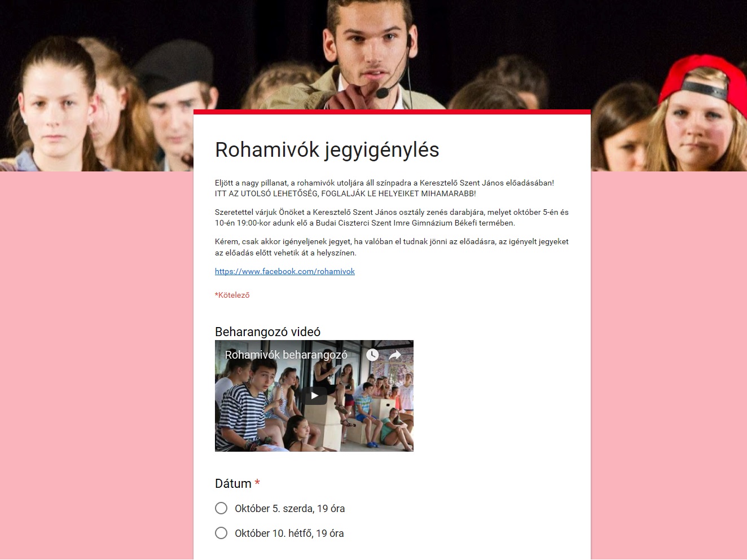Viewport: 747px width, 560px height.
Task: Click the 'ITT AZ UTOLSÓ LEHETŐSÉG' text line
Action: [345, 193]
